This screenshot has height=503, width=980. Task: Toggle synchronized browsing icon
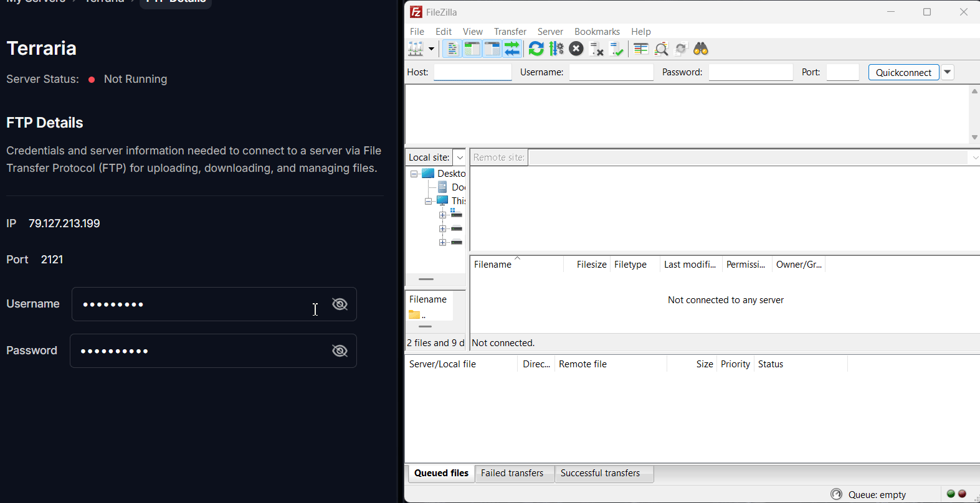point(681,49)
